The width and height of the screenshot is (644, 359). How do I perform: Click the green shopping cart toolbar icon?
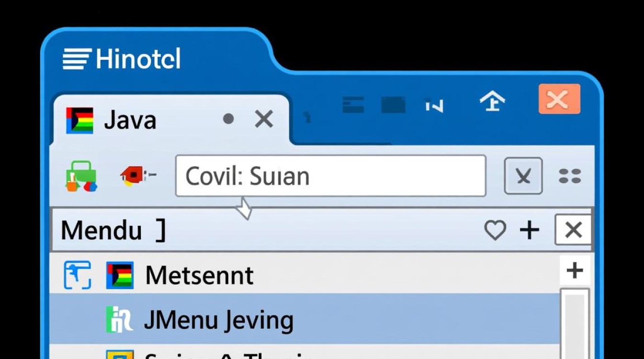81,176
